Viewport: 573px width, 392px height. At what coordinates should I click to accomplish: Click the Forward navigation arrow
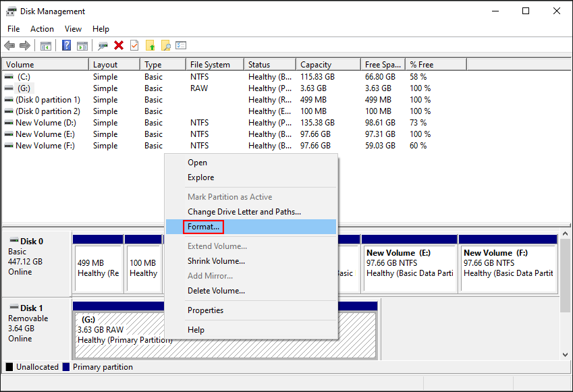[x=24, y=45]
